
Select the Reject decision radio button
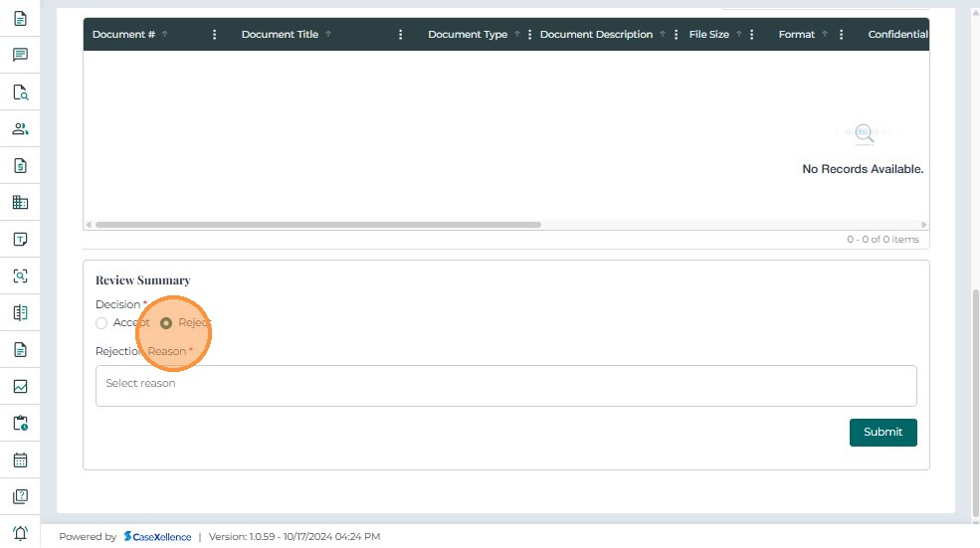tap(165, 323)
